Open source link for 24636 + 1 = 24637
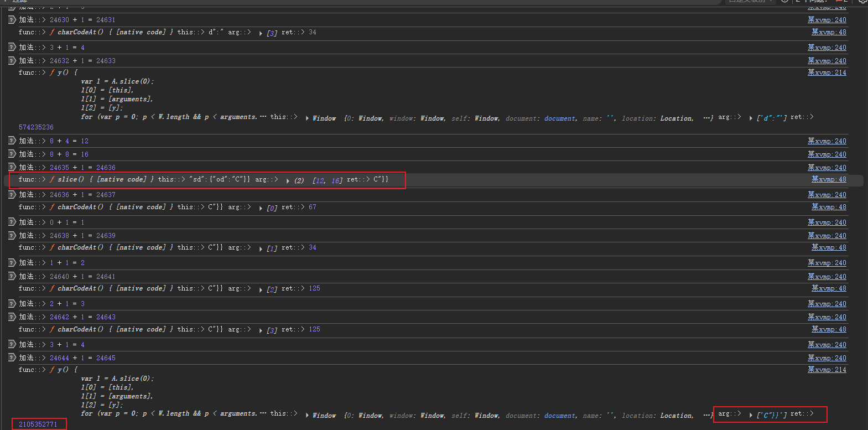 tap(827, 195)
